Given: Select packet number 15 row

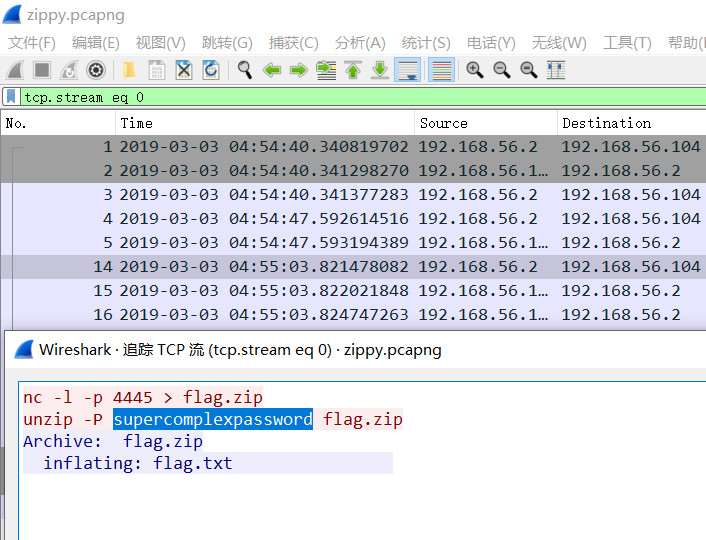Looking at the screenshot, I should click(x=353, y=290).
